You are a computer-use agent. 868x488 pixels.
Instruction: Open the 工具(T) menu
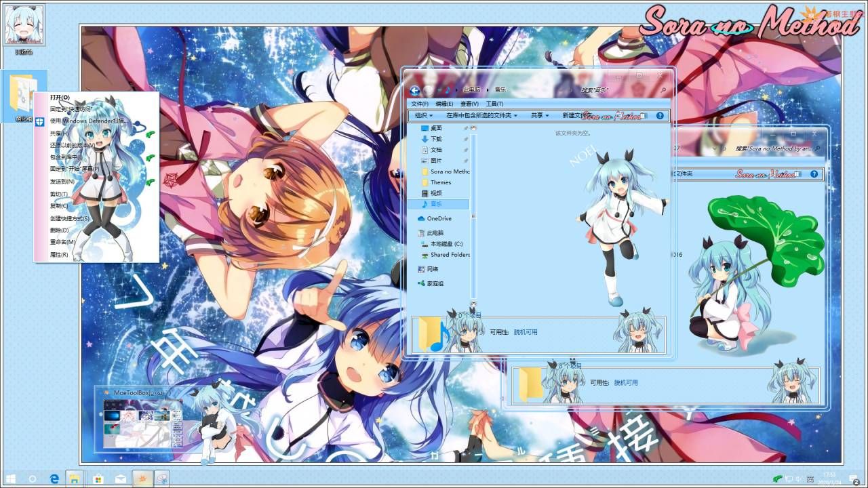pos(494,104)
